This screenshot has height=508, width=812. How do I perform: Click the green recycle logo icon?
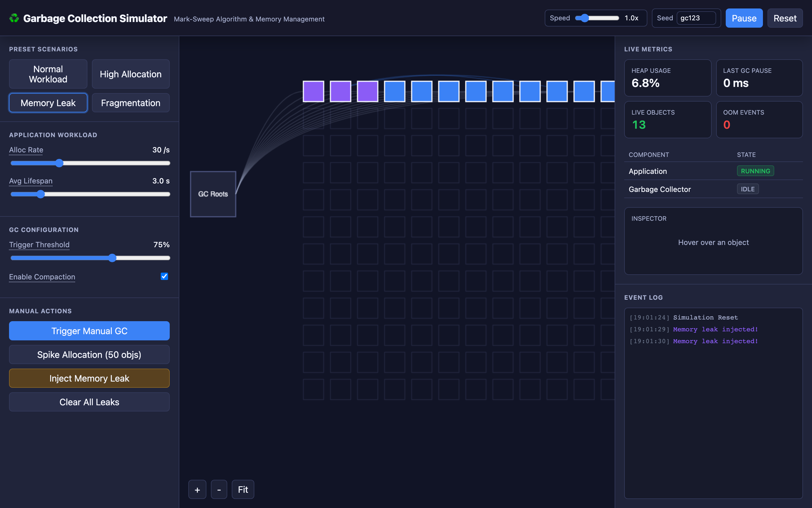tap(14, 18)
